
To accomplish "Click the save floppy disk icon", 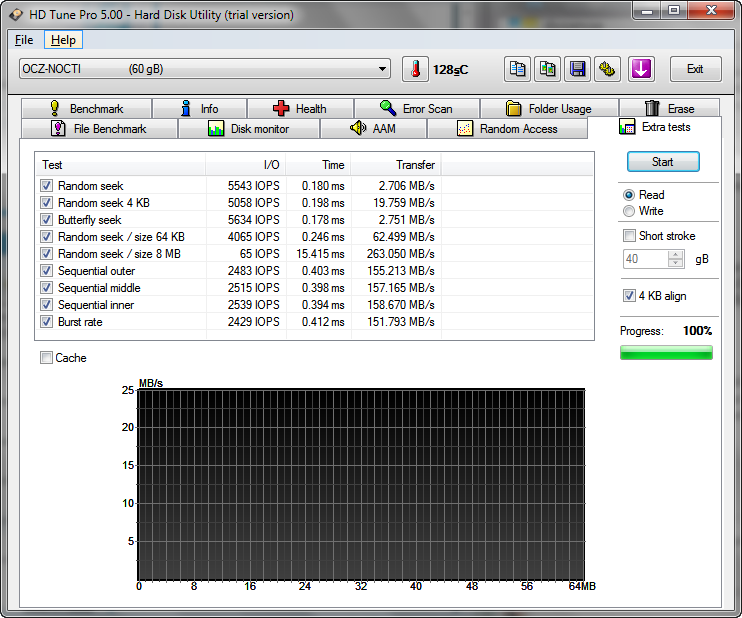I will (577, 69).
